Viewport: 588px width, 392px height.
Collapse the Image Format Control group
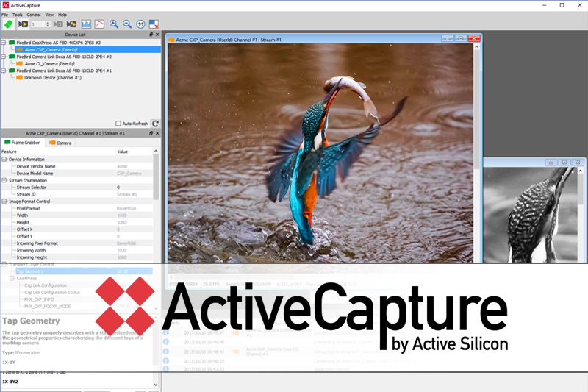click(4, 201)
